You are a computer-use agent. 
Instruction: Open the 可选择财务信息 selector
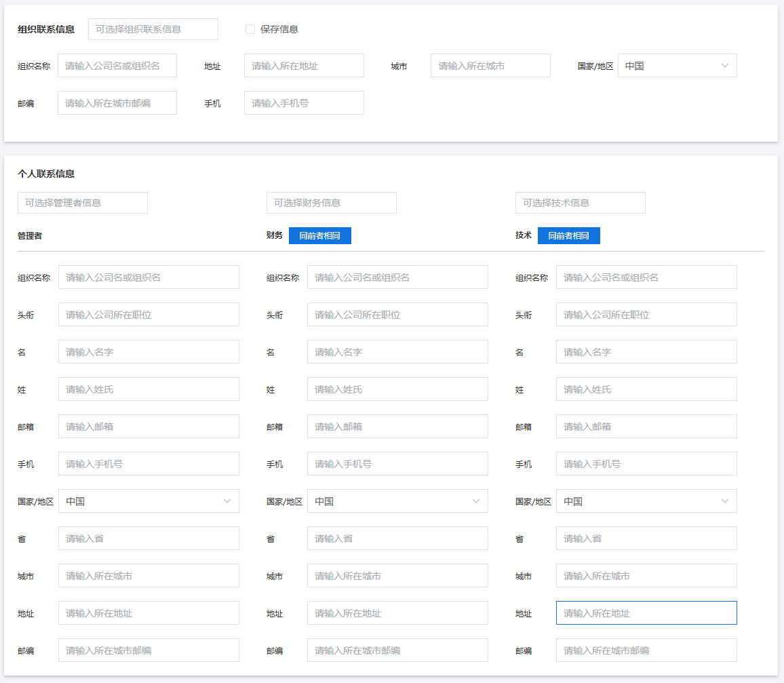(332, 203)
